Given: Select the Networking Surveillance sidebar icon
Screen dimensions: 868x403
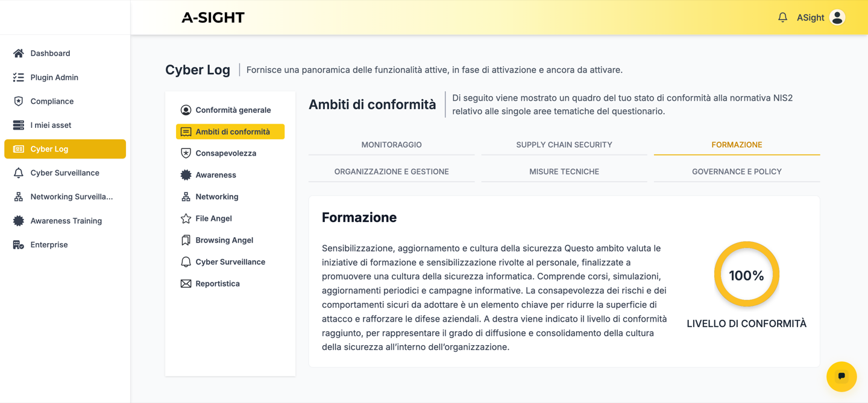Looking at the screenshot, I should 17,196.
